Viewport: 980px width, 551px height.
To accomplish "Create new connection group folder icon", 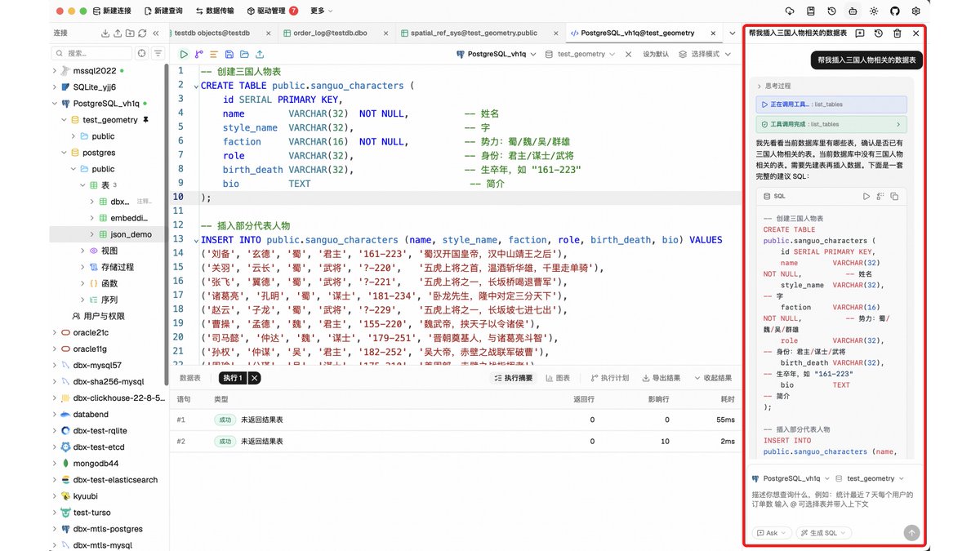I will coord(130,33).
